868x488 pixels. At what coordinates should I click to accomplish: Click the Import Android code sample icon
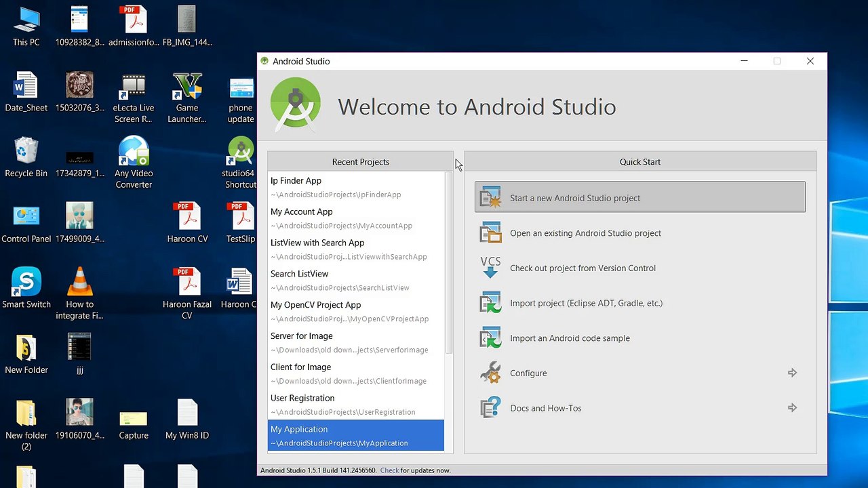tap(490, 338)
